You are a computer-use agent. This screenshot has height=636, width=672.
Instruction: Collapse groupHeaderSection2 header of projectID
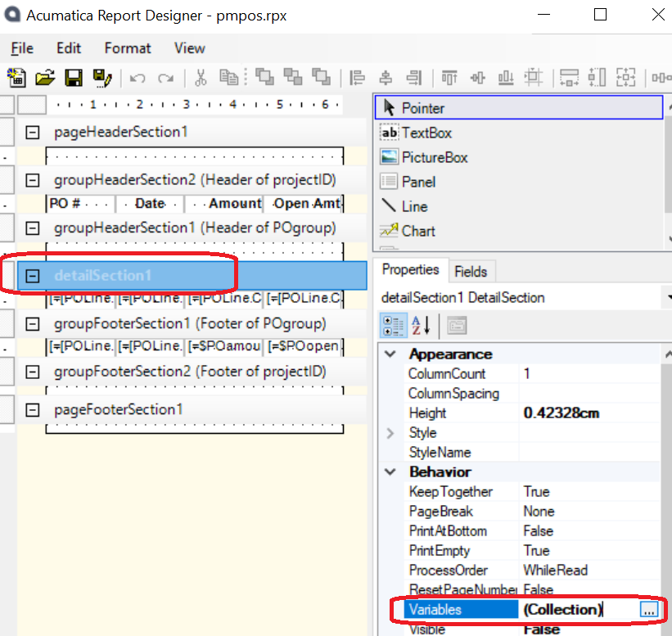(x=33, y=180)
